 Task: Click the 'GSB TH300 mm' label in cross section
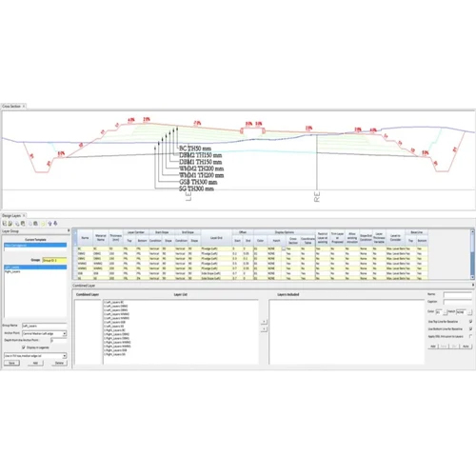point(198,182)
